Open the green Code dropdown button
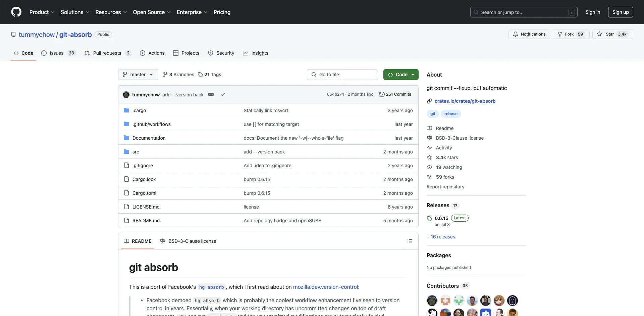This screenshot has height=316, width=644. coord(401,75)
